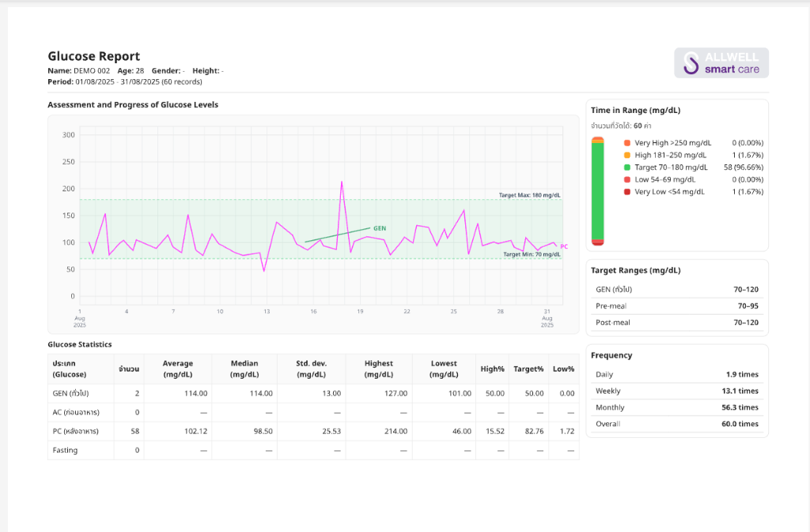
Task: Click the Median (mg/dL) column header
Action: [x=244, y=369]
